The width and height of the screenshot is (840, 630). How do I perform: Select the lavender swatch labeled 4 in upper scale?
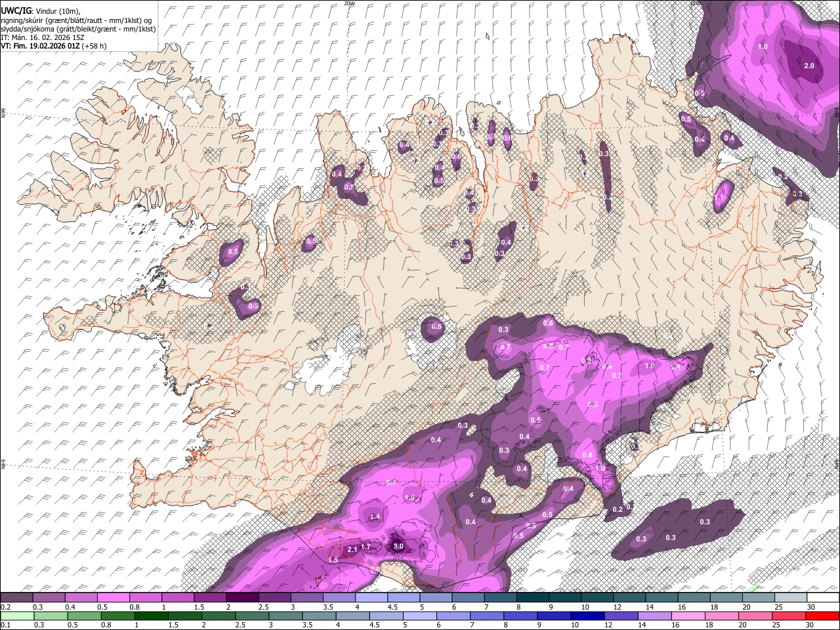371,597
